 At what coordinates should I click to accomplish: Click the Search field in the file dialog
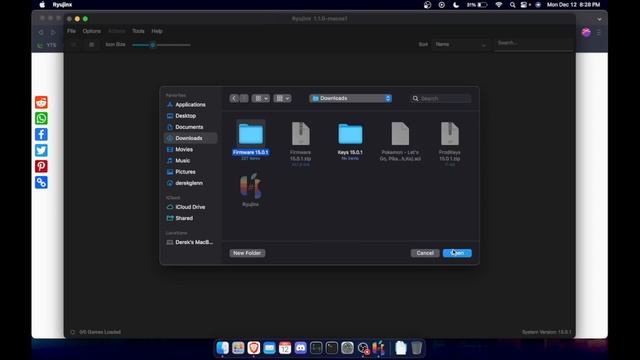tap(441, 98)
